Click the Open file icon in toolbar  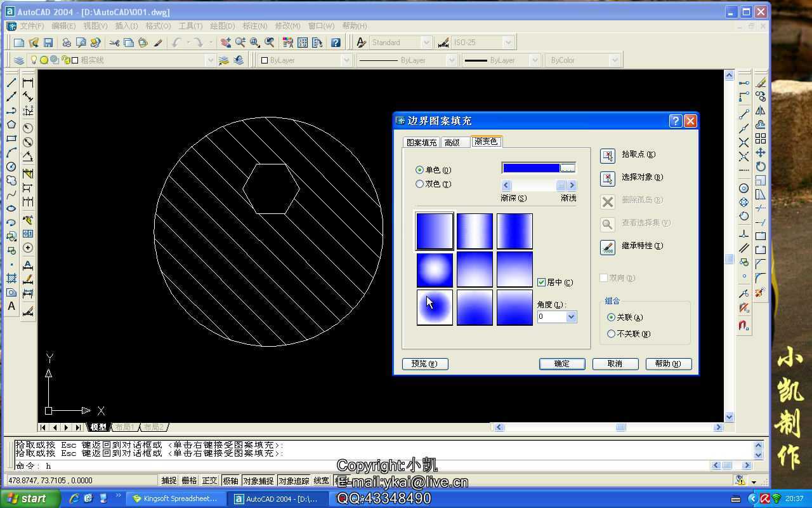pyautogui.click(x=34, y=43)
